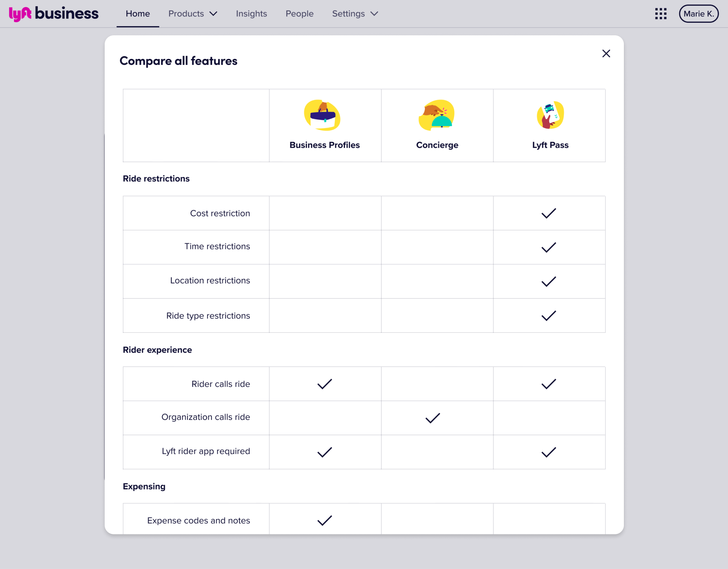This screenshot has width=728, height=569.
Task: Click the Lyft Pass column heading
Action: [550, 145]
